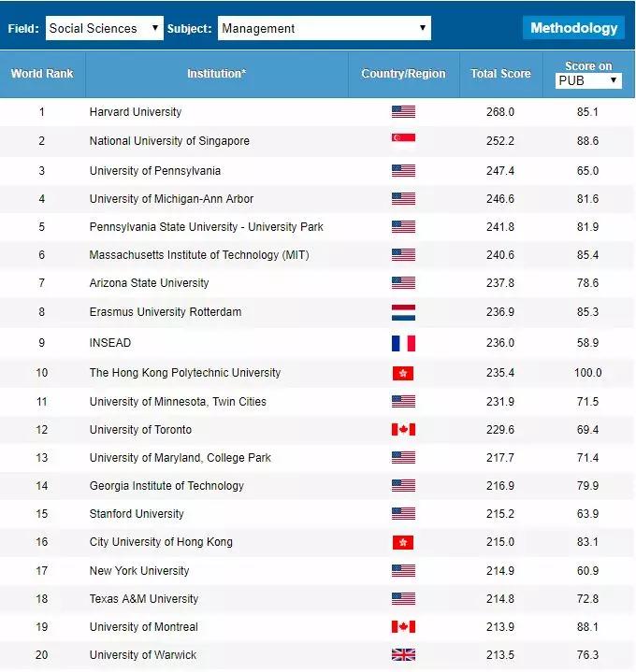Select The Hong Kong Polytechnic University
636x672 pixels.
[185, 373]
